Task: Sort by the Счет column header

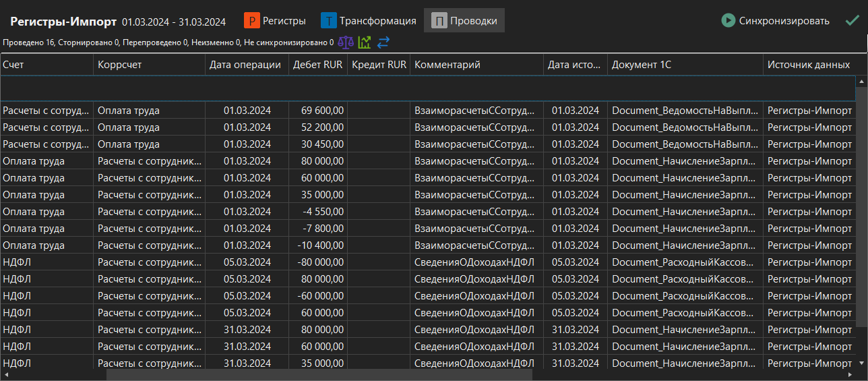Action: pyautogui.click(x=46, y=65)
